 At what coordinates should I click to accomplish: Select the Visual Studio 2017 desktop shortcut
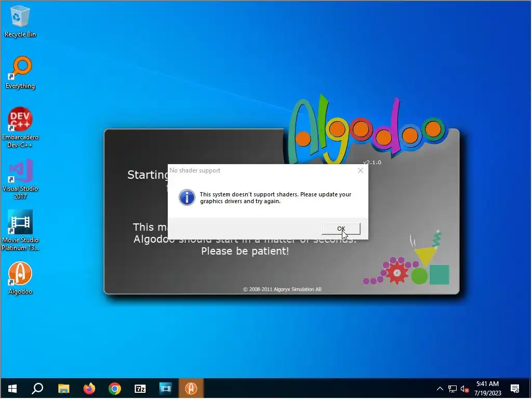[20, 179]
